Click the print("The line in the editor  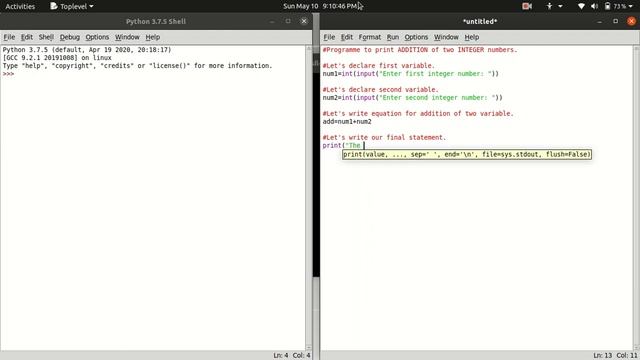click(342, 145)
